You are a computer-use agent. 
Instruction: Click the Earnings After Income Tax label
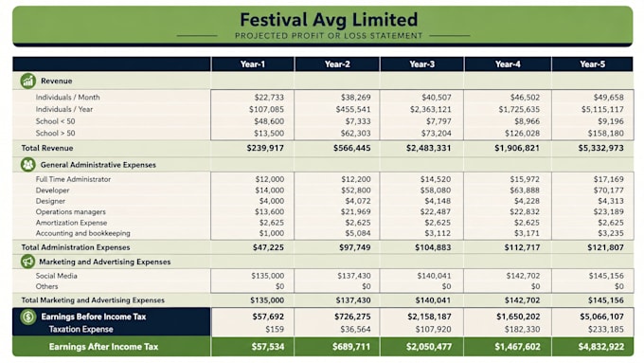tap(103, 347)
